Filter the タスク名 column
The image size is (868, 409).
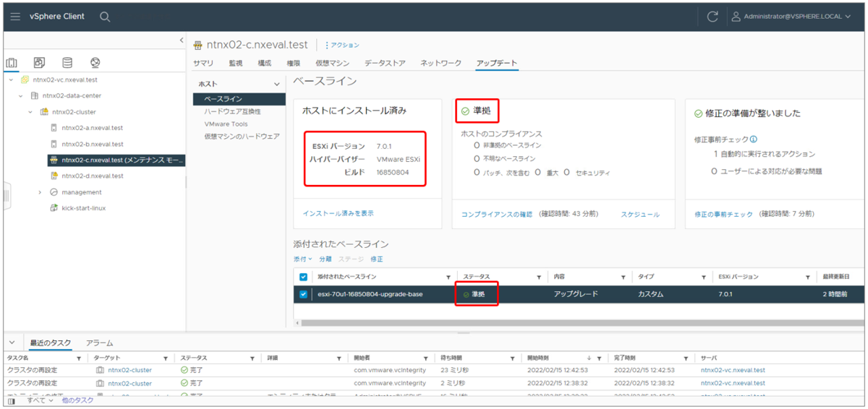tap(79, 358)
